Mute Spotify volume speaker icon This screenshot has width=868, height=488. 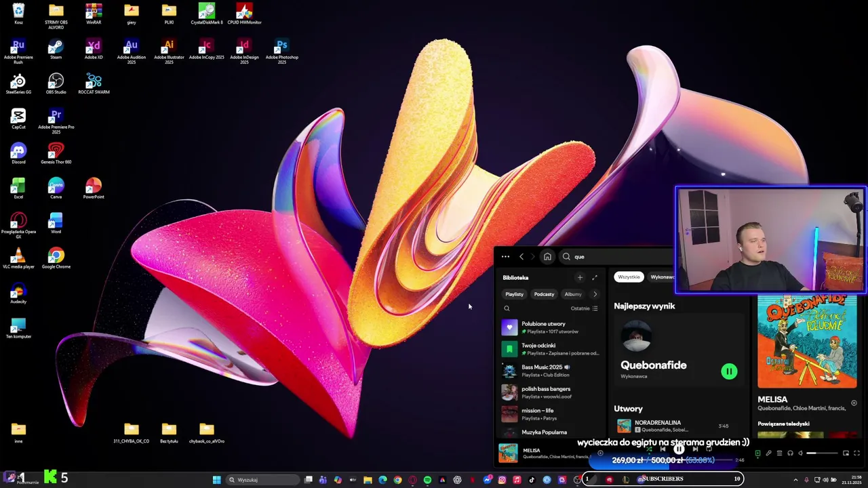[801, 453]
